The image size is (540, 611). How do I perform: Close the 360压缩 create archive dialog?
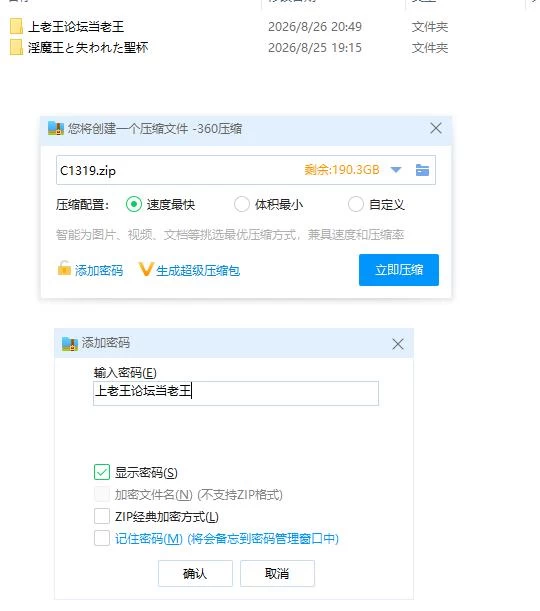tap(436, 128)
